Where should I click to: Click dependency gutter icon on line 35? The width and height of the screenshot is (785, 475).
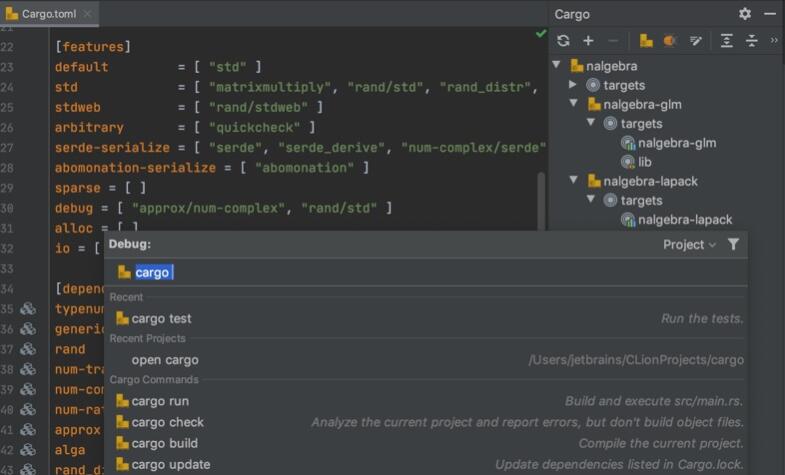point(28,309)
